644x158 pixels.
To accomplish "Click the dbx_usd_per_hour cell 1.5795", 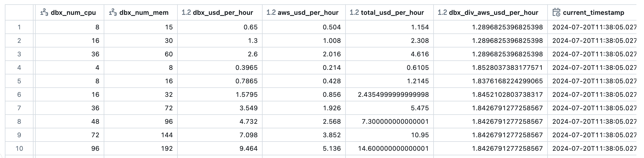I will pos(220,94).
